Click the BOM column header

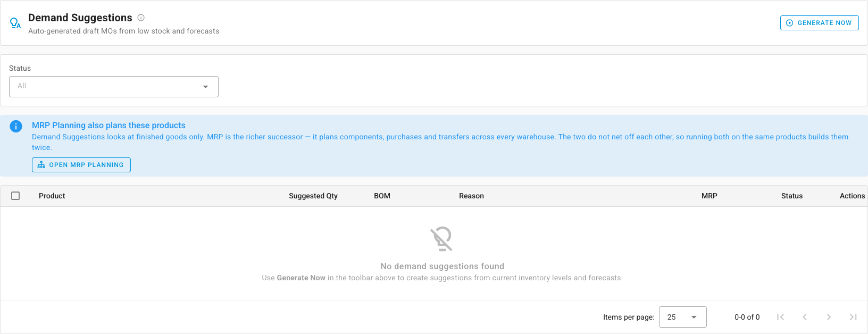point(382,196)
